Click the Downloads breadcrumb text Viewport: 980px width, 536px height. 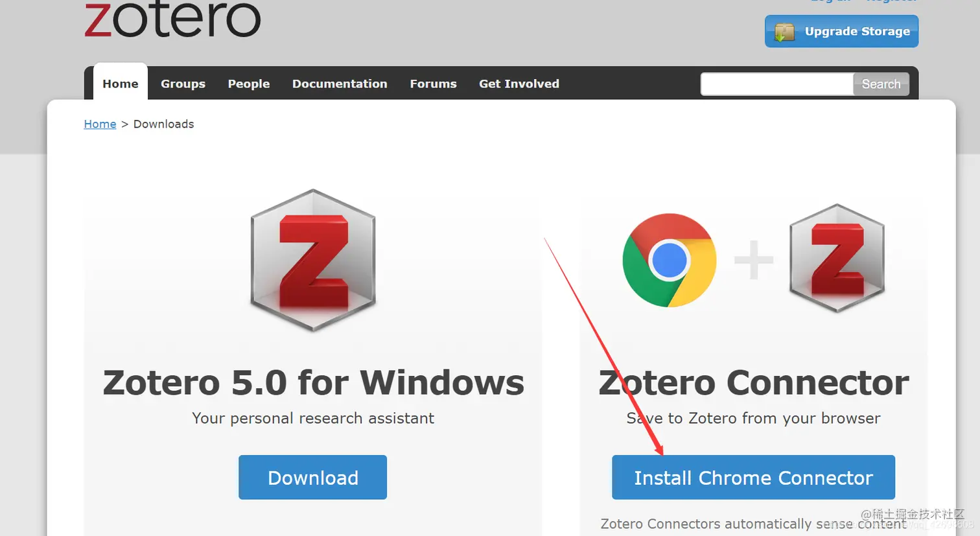tap(163, 124)
